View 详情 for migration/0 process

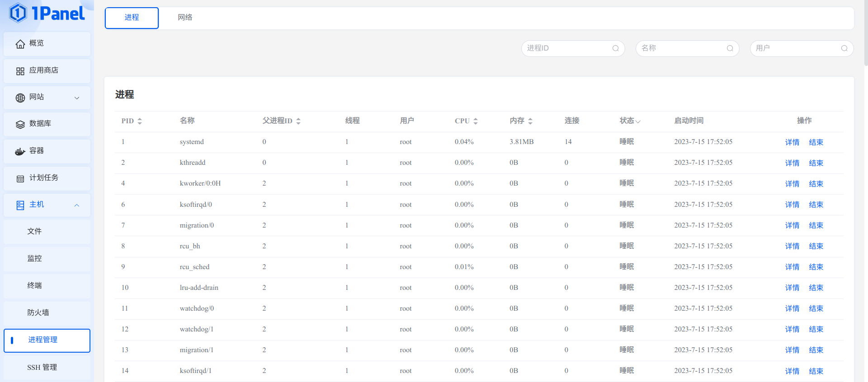(x=792, y=225)
